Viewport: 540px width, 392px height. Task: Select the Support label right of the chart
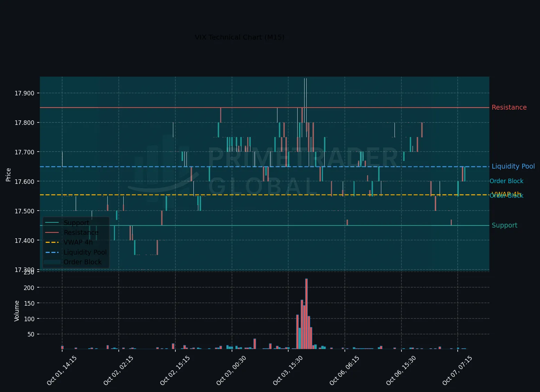tap(505, 225)
